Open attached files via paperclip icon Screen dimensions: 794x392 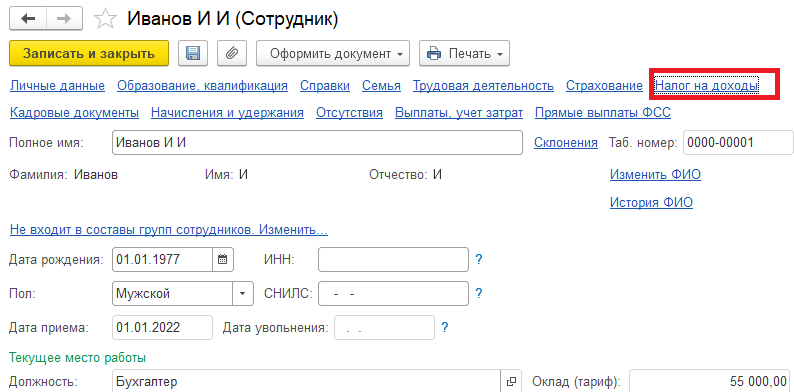click(x=231, y=54)
